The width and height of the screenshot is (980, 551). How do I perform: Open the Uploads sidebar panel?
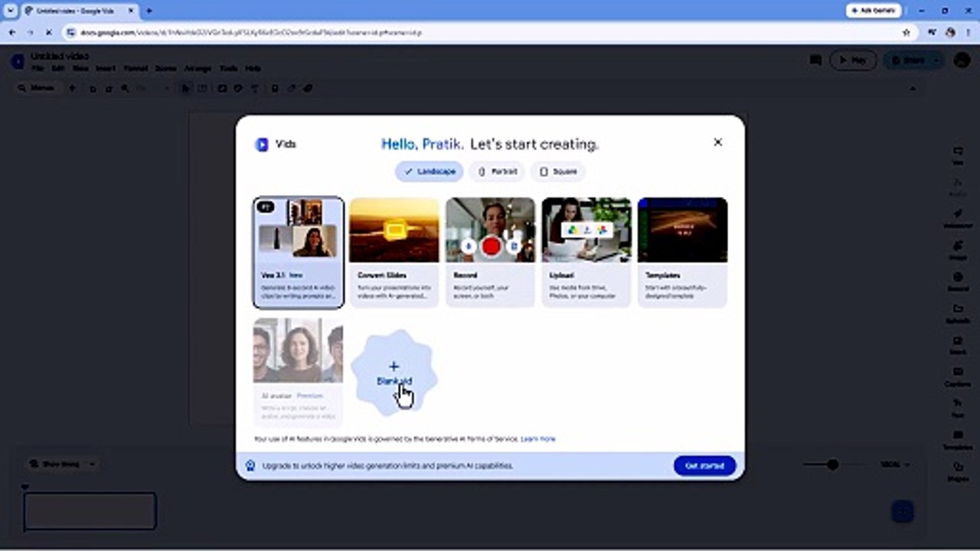957,313
